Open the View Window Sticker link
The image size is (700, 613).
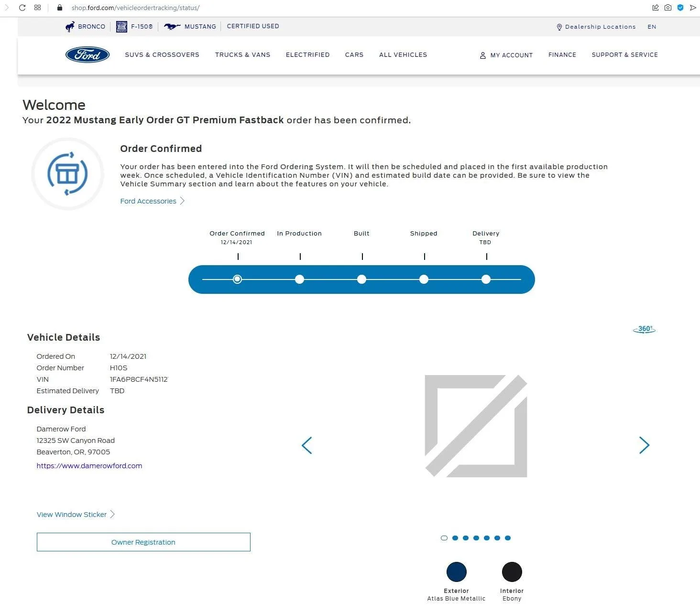pyautogui.click(x=72, y=515)
